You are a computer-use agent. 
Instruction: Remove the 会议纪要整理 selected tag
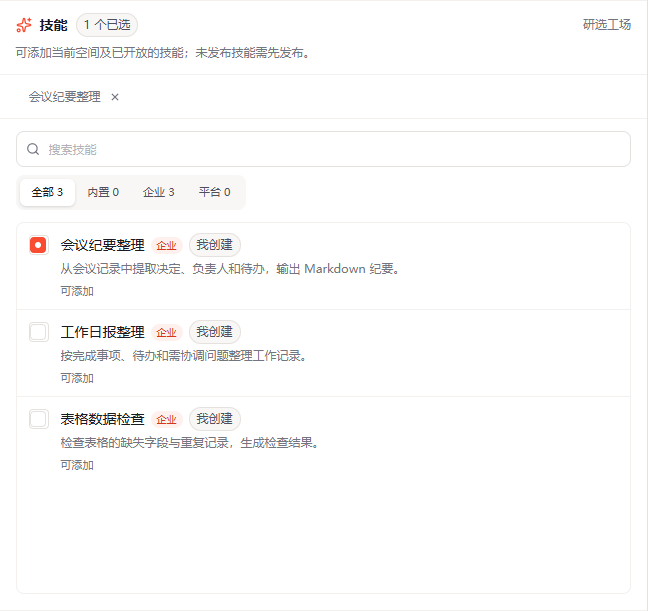(x=115, y=97)
